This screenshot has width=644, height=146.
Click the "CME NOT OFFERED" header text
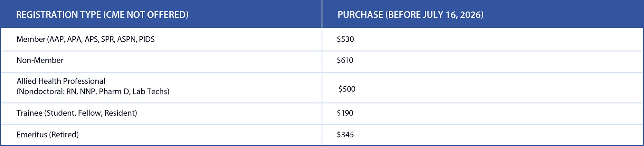(x=146, y=15)
